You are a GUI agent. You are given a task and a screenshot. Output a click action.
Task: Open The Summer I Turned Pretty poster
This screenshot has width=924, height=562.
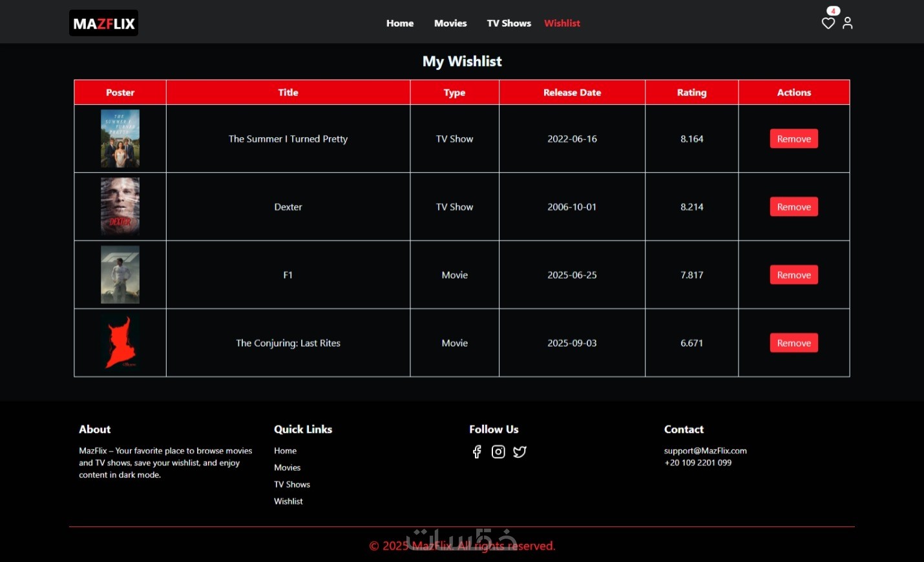click(x=120, y=138)
